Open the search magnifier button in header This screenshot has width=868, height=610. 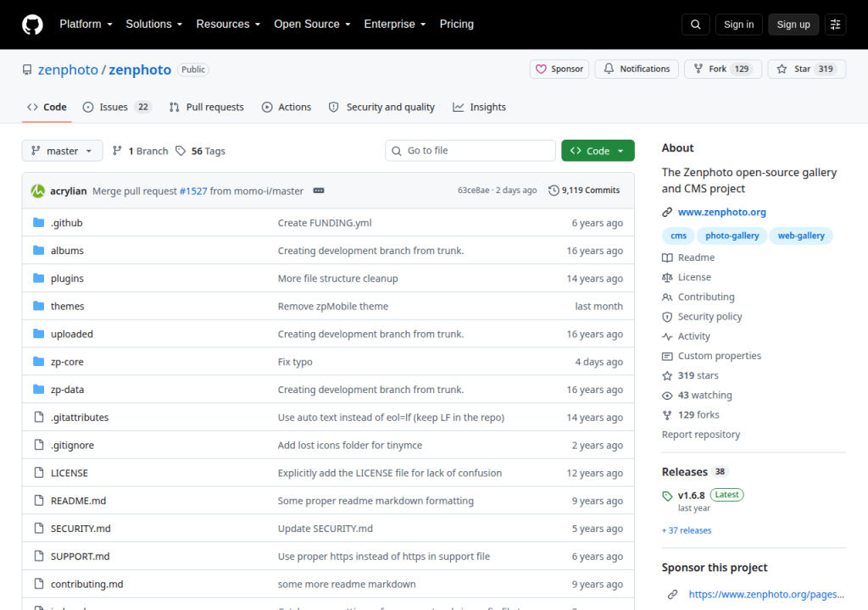[x=695, y=25]
